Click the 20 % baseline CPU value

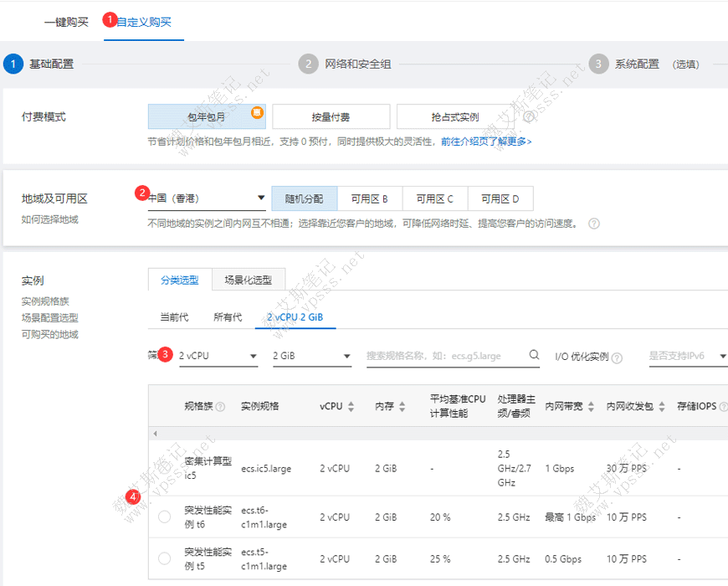440,517
